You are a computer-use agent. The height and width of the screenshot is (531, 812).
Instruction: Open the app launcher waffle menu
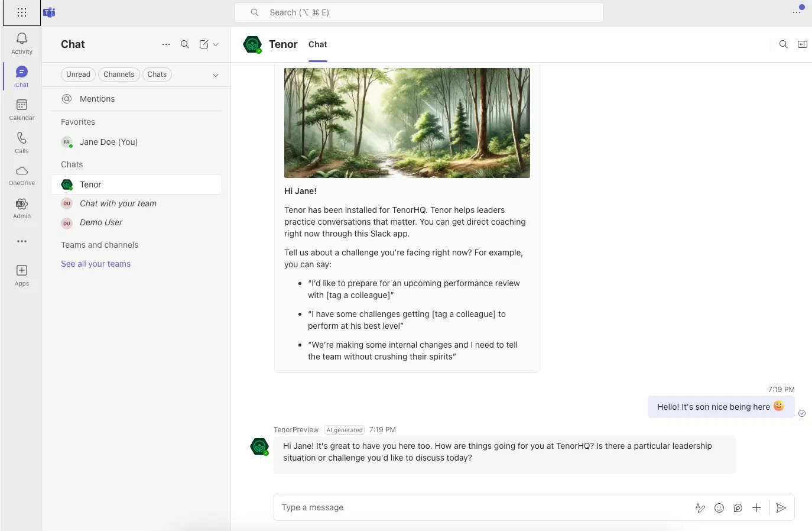coord(22,12)
